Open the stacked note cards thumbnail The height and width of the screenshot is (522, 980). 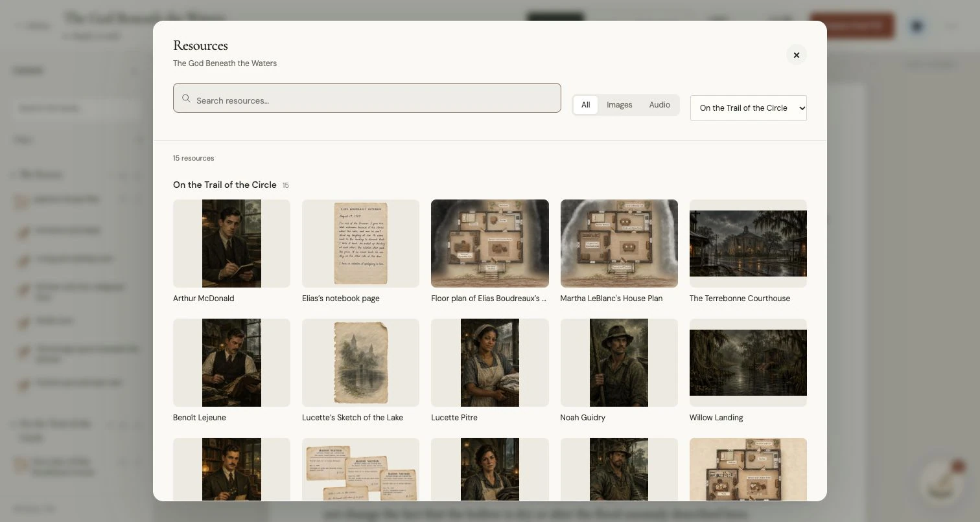360,470
